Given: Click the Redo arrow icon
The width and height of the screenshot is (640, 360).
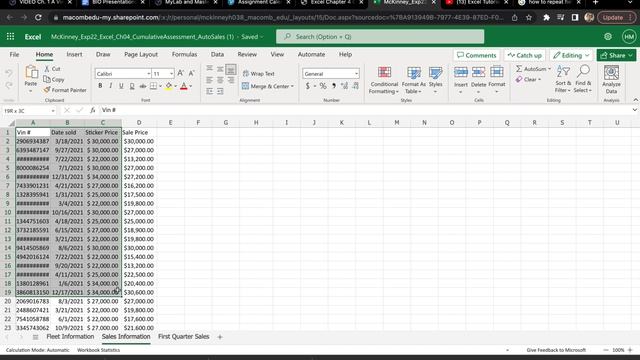Looking at the screenshot, I should click(9, 85).
